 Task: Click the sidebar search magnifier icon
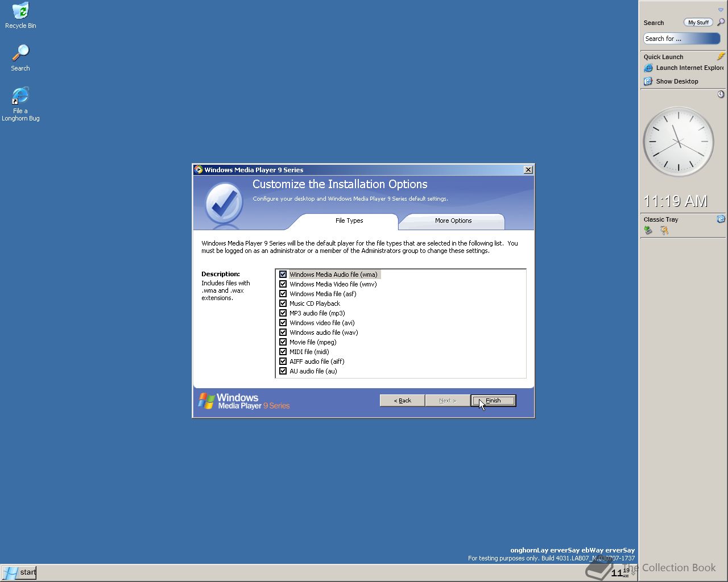click(721, 22)
